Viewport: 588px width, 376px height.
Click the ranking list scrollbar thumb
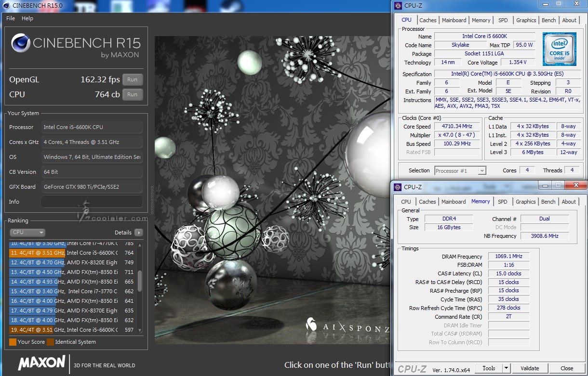[140, 281]
